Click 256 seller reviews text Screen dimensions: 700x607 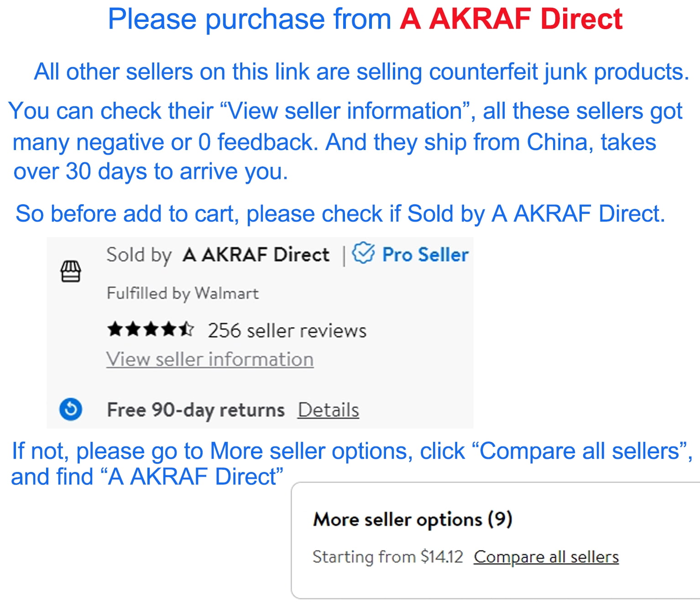[287, 331]
